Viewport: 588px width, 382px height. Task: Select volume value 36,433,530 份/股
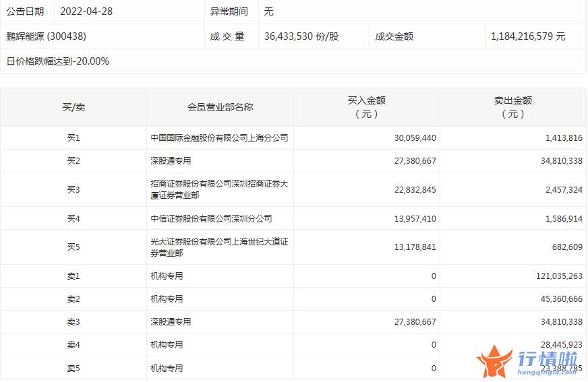click(301, 36)
